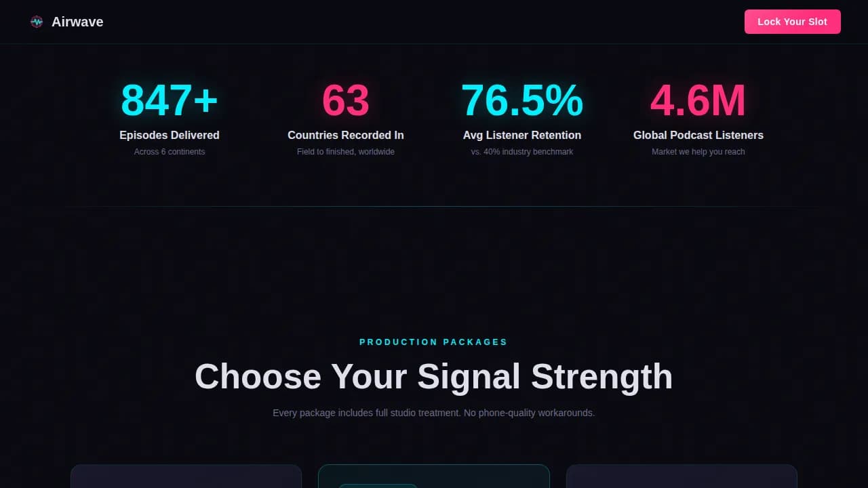
Task: Click the 847+ episodes statistic
Action: (170, 100)
